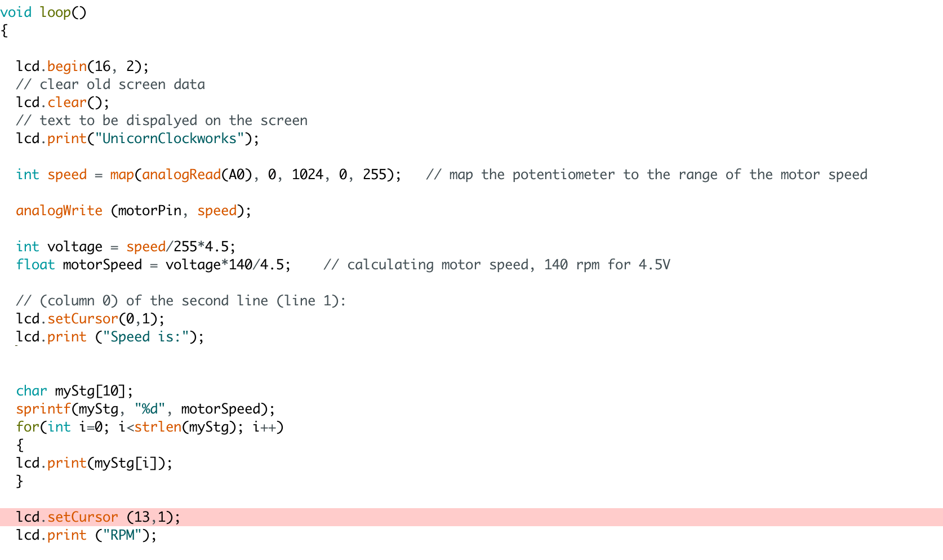Viewport: 943px width, 560px height.
Task: Click on the lcd.clear() call
Action: tap(63, 103)
